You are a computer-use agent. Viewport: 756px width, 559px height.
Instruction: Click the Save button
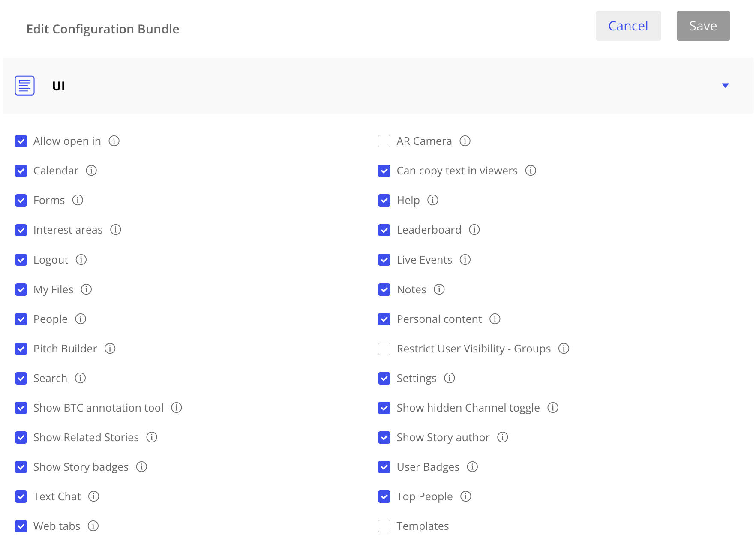pyautogui.click(x=703, y=26)
